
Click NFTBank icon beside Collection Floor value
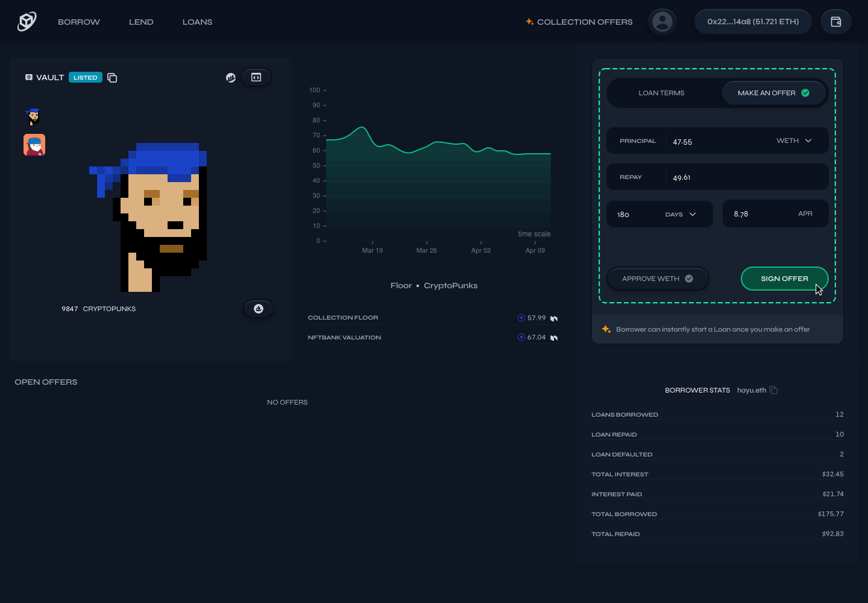[554, 318]
